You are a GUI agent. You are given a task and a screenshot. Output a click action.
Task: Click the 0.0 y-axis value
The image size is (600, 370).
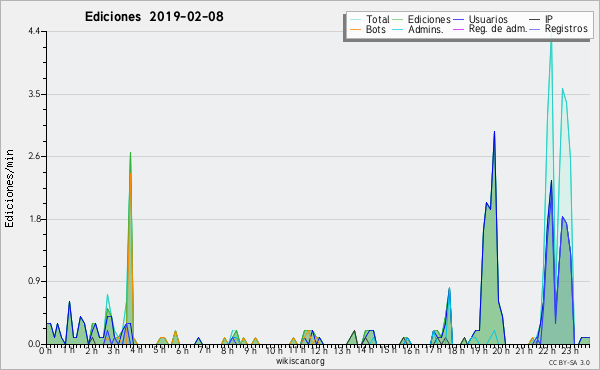click(34, 344)
